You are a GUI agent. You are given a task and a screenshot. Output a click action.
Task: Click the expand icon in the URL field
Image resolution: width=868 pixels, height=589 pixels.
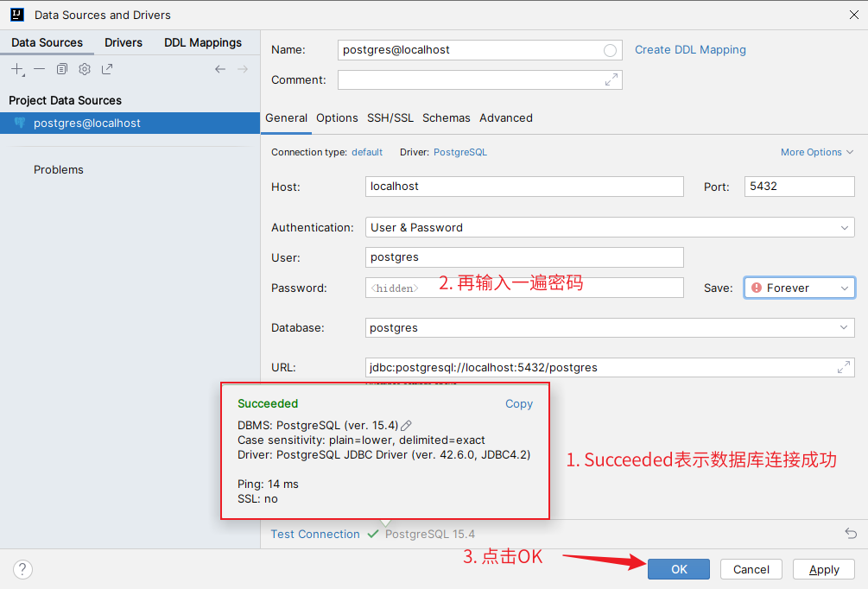click(844, 367)
